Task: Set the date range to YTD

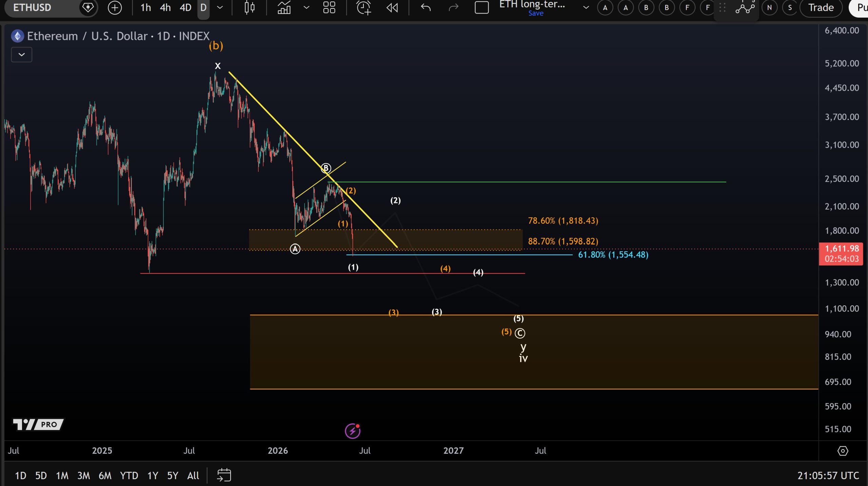Action: coord(129,475)
